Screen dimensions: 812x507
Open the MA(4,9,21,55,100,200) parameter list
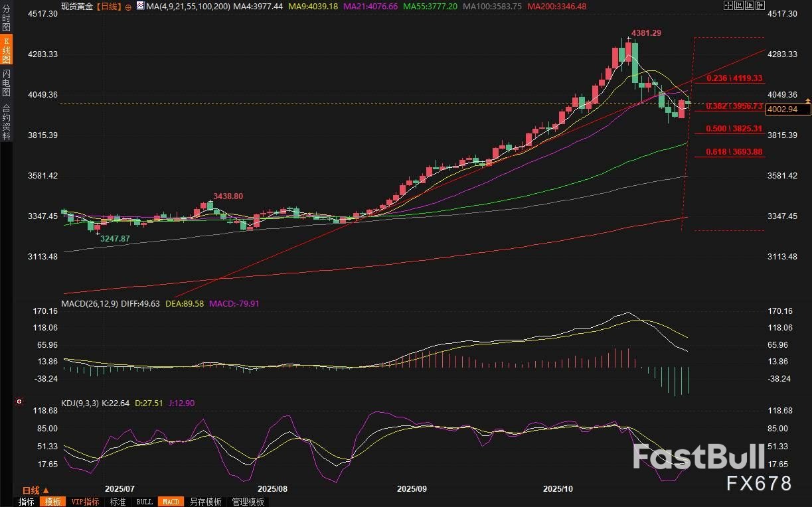tap(189, 6)
